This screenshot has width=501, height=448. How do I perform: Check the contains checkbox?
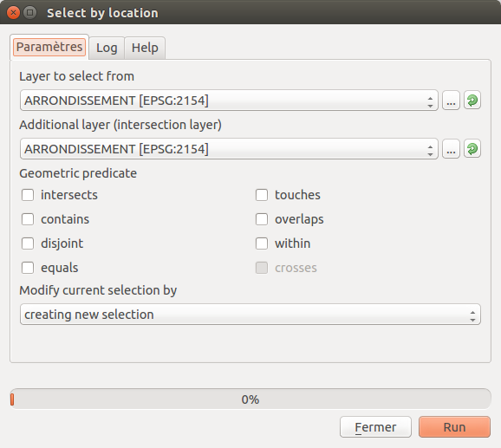click(x=28, y=219)
